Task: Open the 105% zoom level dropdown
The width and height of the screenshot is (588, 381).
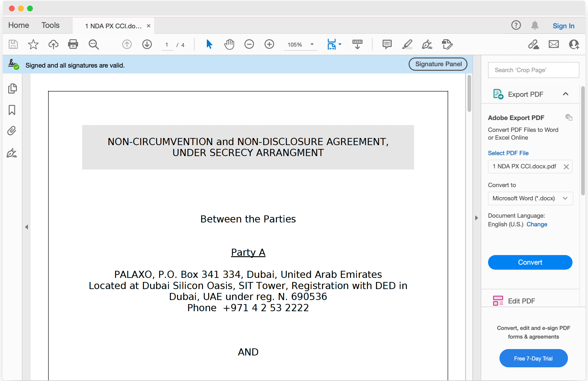Action: [x=312, y=44]
